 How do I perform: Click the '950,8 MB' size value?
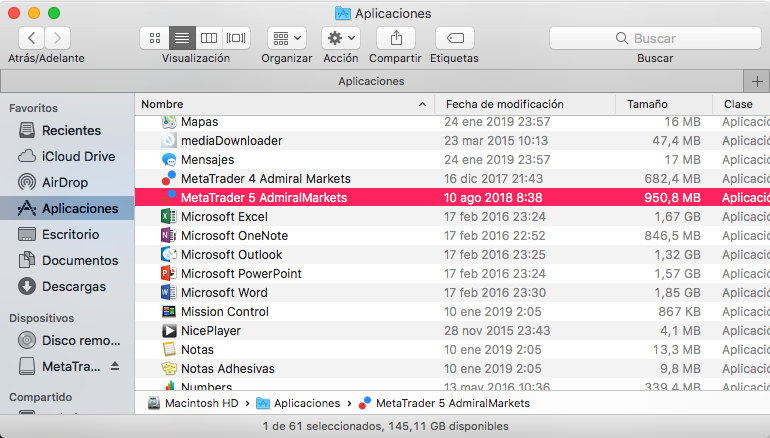point(672,197)
